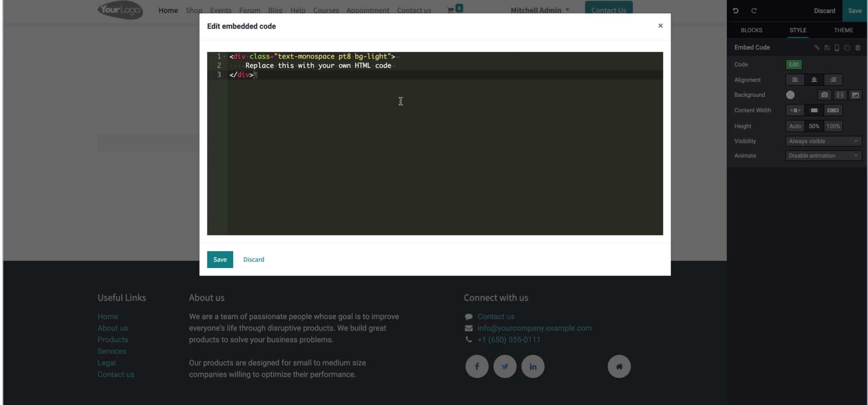The height and width of the screenshot is (405, 868).
Task: Set a background image using the camera icon
Action: 824,95
